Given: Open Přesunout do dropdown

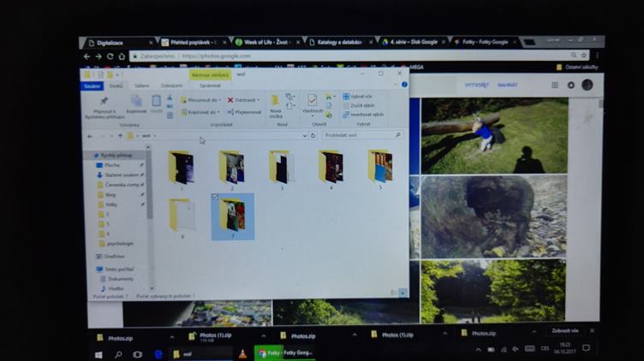Looking at the screenshot, I should tap(201, 100).
